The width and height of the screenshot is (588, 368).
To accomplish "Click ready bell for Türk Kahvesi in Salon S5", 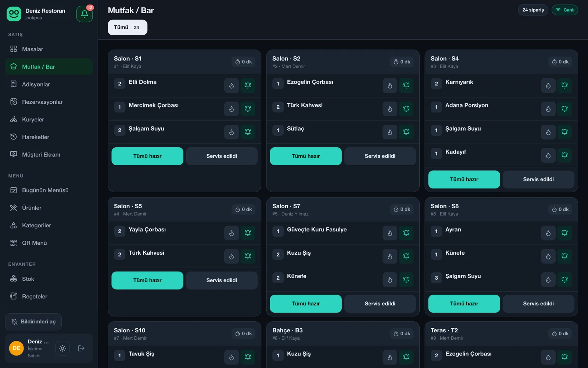I will point(248,256).
